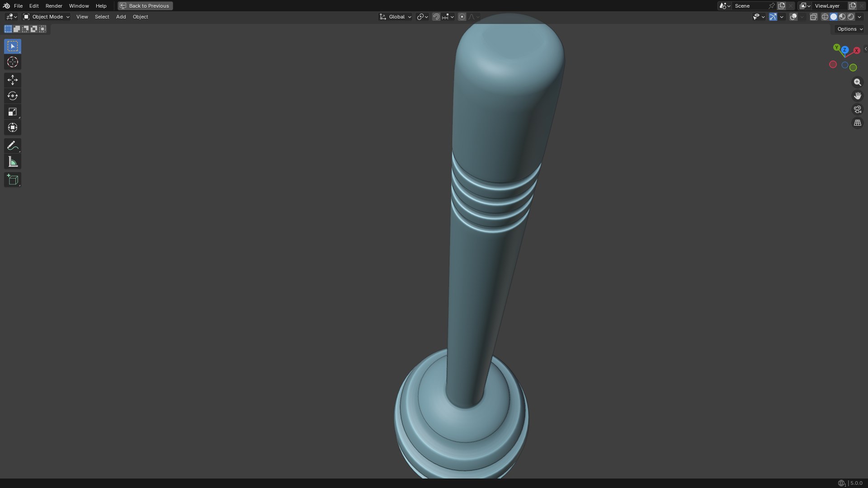868x488 pixels.
Task: Select the Scale tool
Action: (13, 112)
